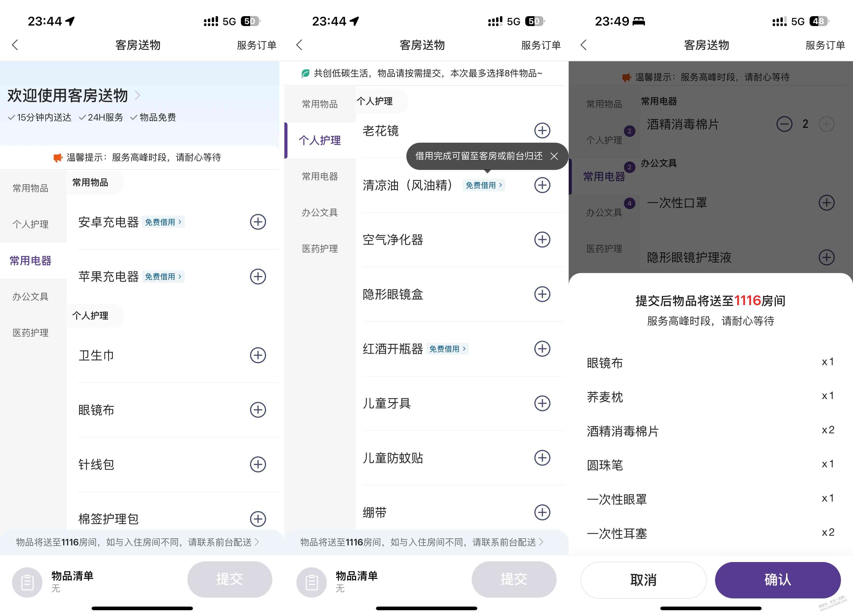Add 针线包 with its plus icon
Viewport: 853px width, 616px height.
(x=258, y=464)
